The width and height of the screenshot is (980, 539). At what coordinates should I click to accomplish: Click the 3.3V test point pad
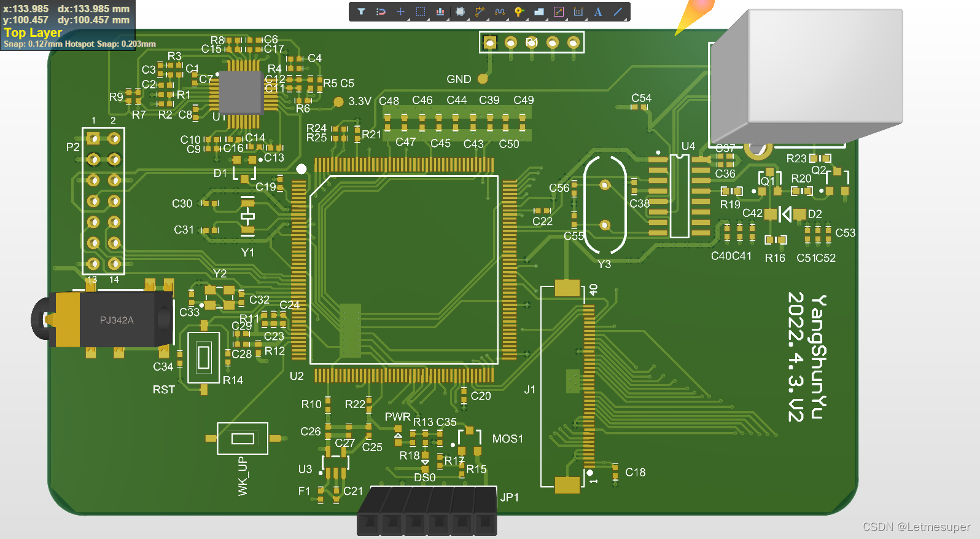(338, 101)
